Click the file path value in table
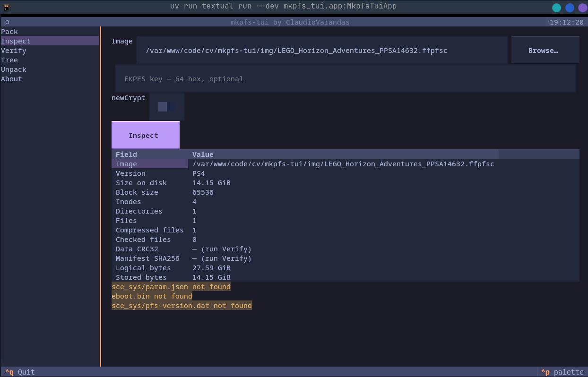Viewport: 588px width, 377px height. pyautogui.click(x=343, y=163)
